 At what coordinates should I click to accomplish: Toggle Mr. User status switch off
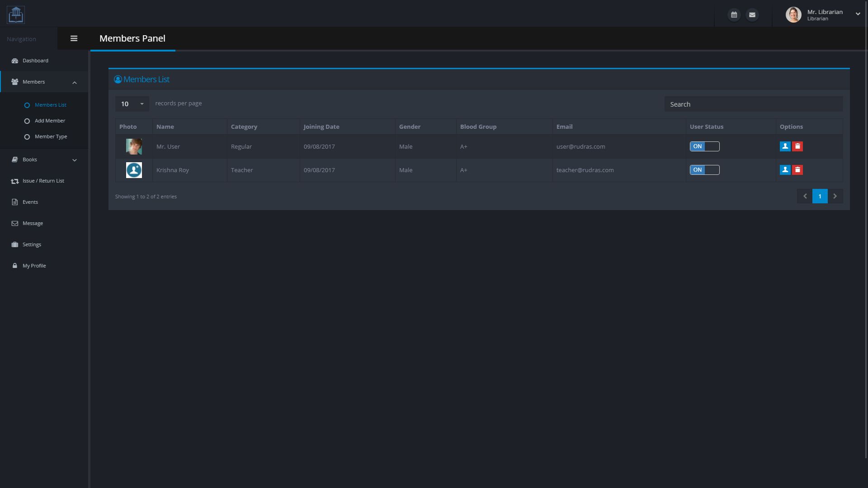tap(704, 146)
